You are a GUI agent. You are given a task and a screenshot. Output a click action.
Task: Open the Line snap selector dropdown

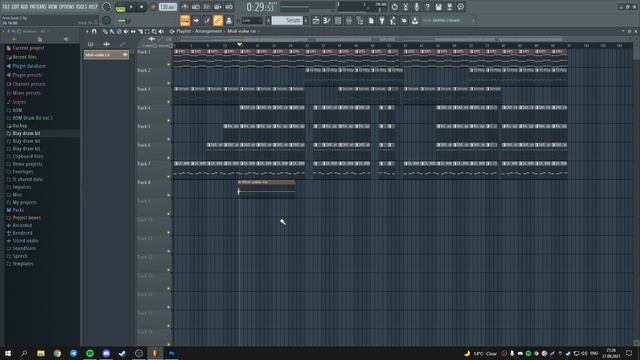point(252,20)
